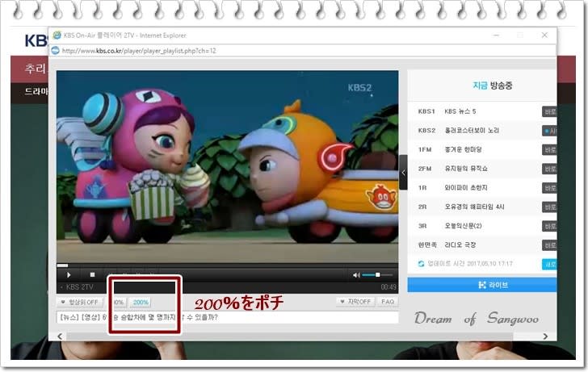Click the play button in the player
This screenshot has width=588, height=372.
click(69, 275)
